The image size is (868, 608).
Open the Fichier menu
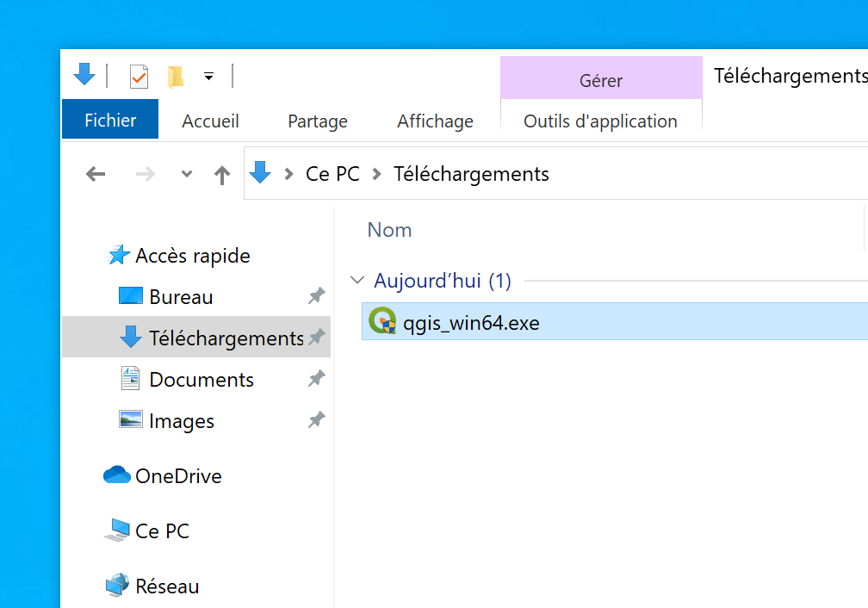(x=110, y=121)
